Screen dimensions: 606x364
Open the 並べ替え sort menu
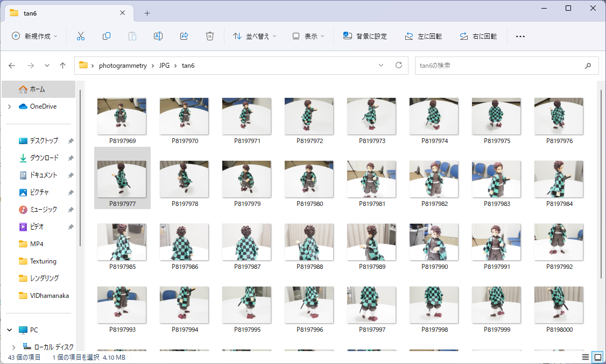coord(255,36)
